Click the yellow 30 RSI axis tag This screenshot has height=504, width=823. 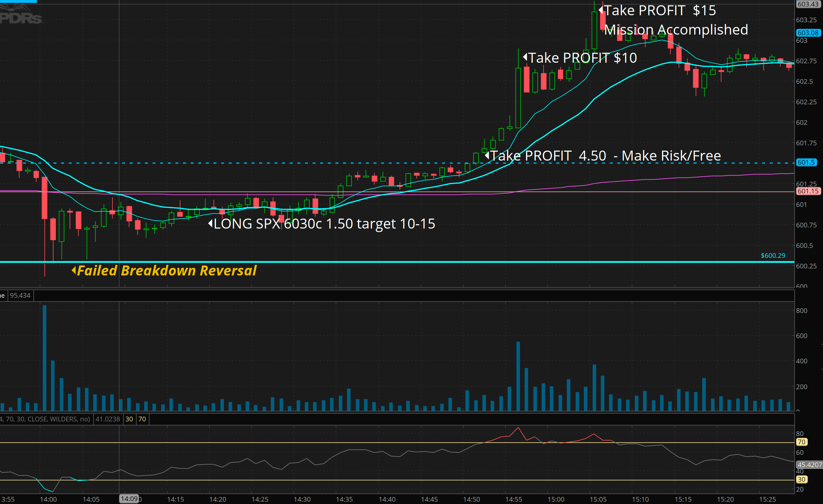801,479
